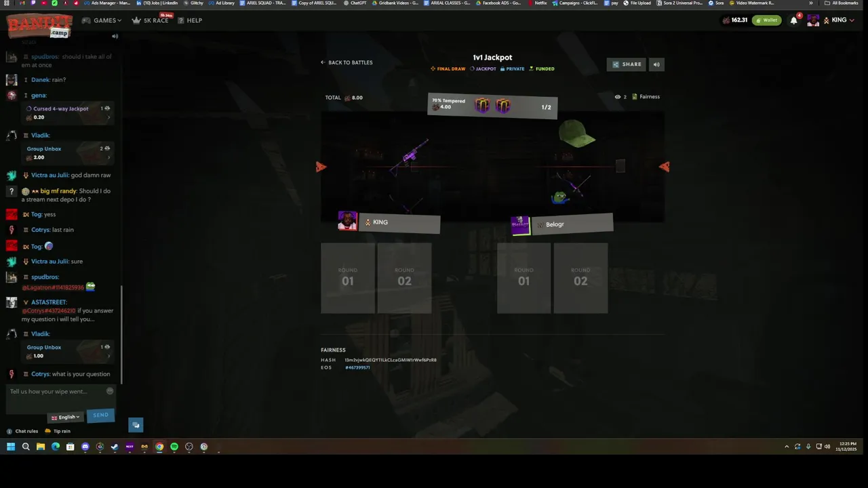
Task: Click KING player name plate
Action: pyautogui.click(x=399, y=223)
